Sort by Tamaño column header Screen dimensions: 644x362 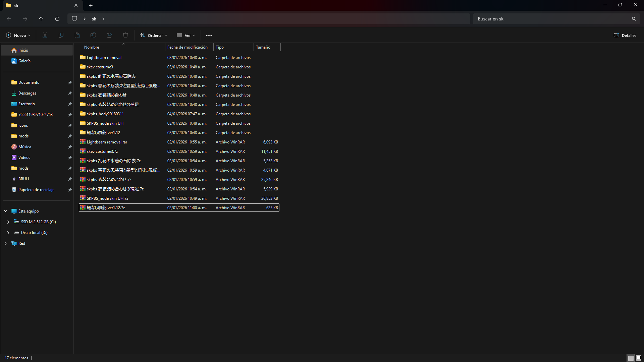click(267, 47)
